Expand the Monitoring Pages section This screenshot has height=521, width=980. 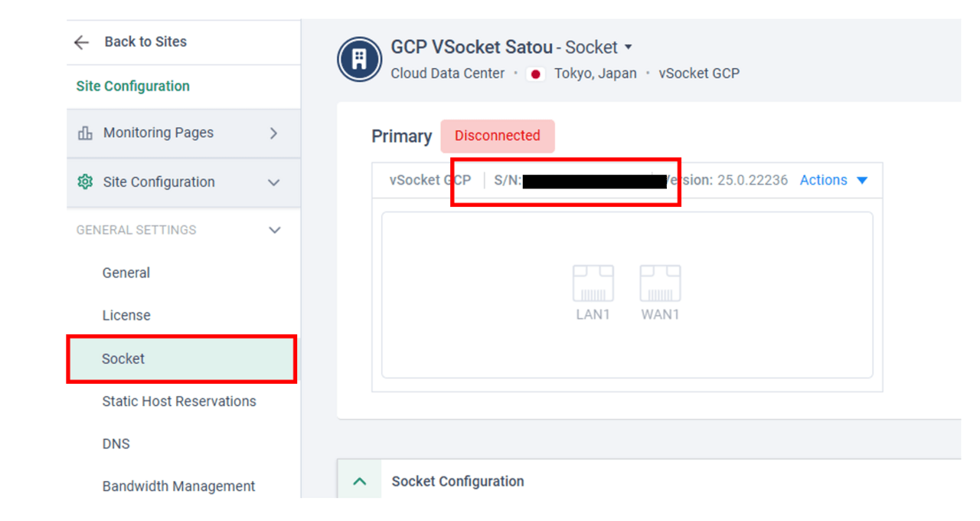[x=274, y=133]
